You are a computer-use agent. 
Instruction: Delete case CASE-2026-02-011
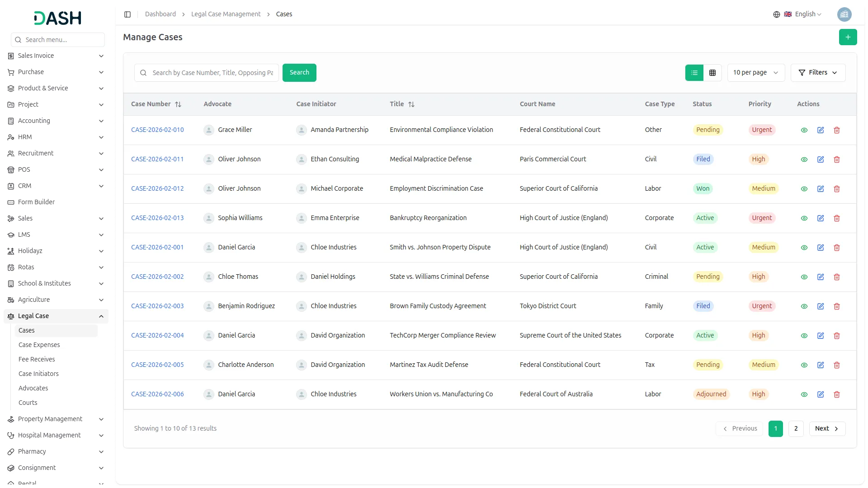[x=836, y=160]
